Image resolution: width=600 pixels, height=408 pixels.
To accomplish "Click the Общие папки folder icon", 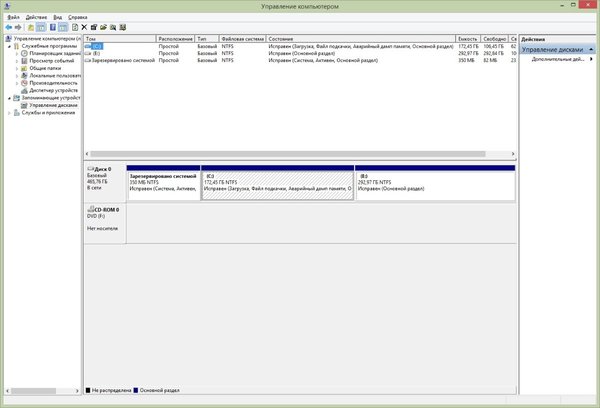I will pos(24,68).
